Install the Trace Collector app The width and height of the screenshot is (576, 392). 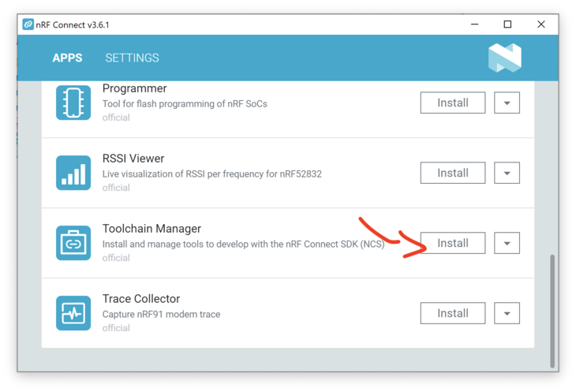click(x=453, y=313)
